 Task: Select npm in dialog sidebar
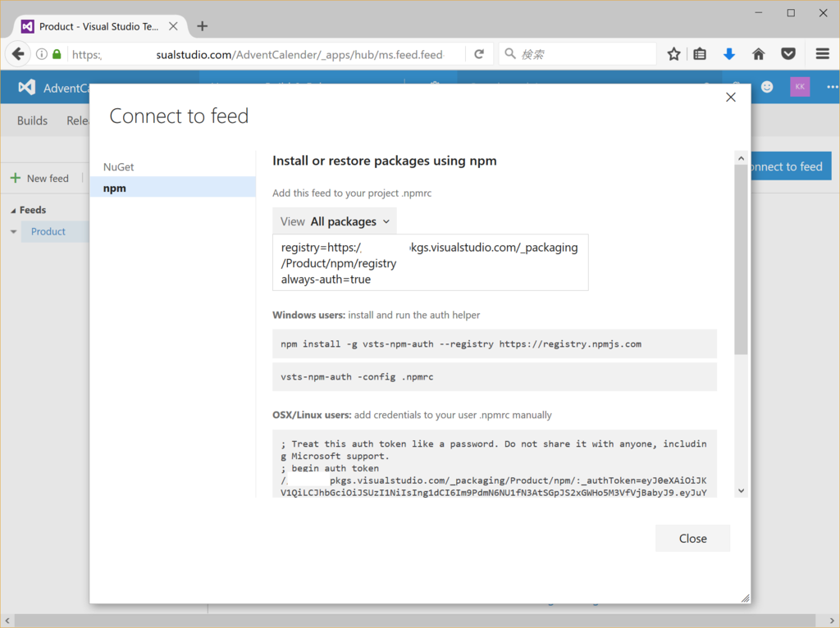[172, 188]
